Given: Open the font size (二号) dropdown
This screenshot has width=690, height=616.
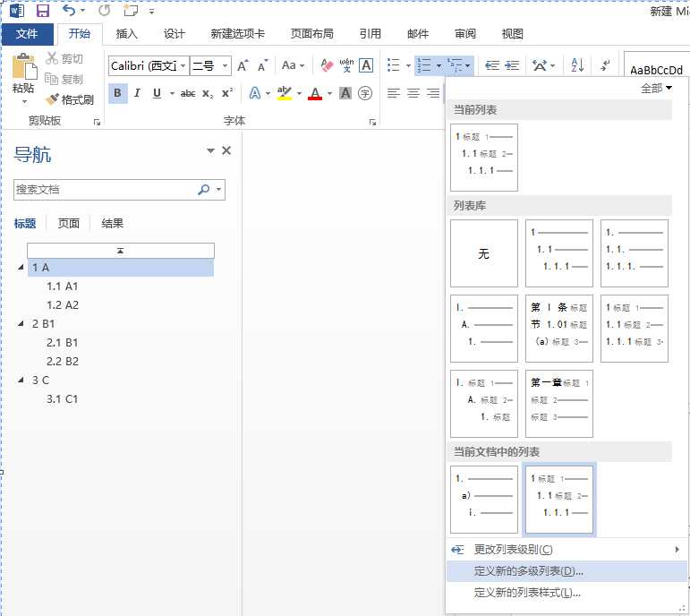Looking at the screenshot, I should click(x=226, y=66).
